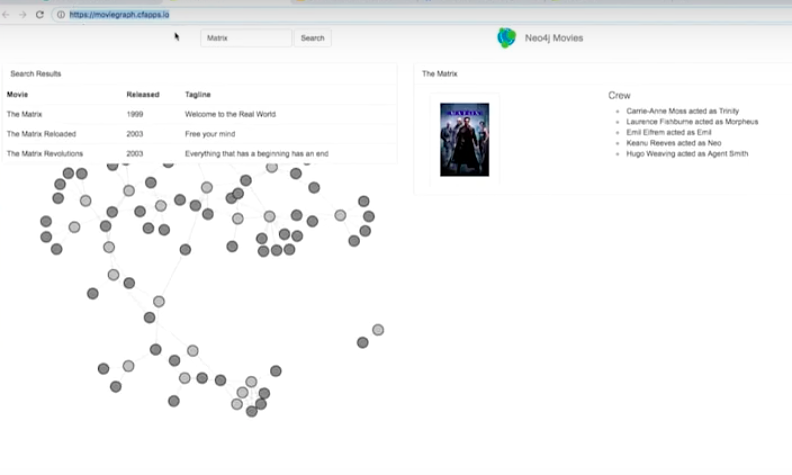Click the Matrix search input field
Viewport: 792px width, 475px height.
click(x=246, y=38)
